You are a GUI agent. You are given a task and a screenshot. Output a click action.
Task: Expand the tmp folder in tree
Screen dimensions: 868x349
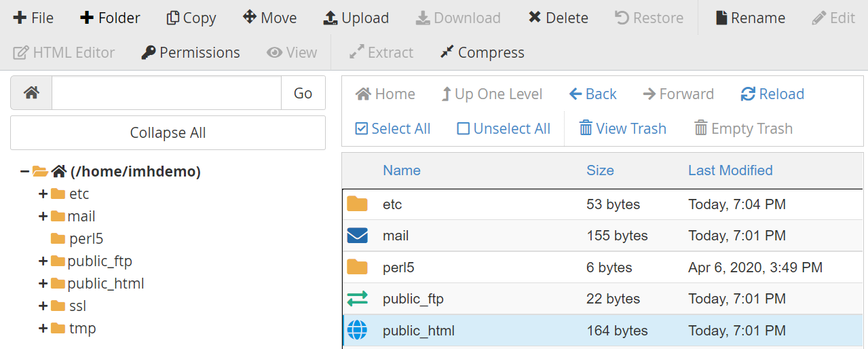click(x=43, y=329)
